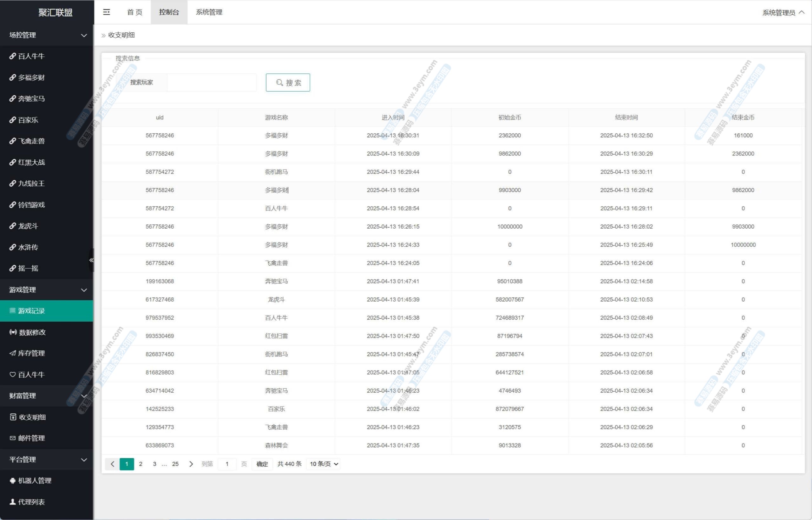
Task: Switch to the 首页 top tab
Action: pyautogui.click(x=134, y=12)
